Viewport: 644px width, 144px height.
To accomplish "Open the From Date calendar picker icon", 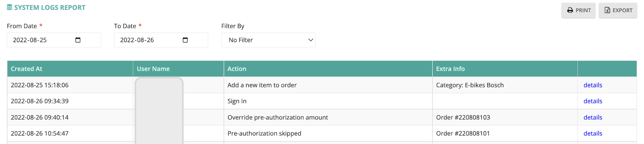I will coord(78,40).
